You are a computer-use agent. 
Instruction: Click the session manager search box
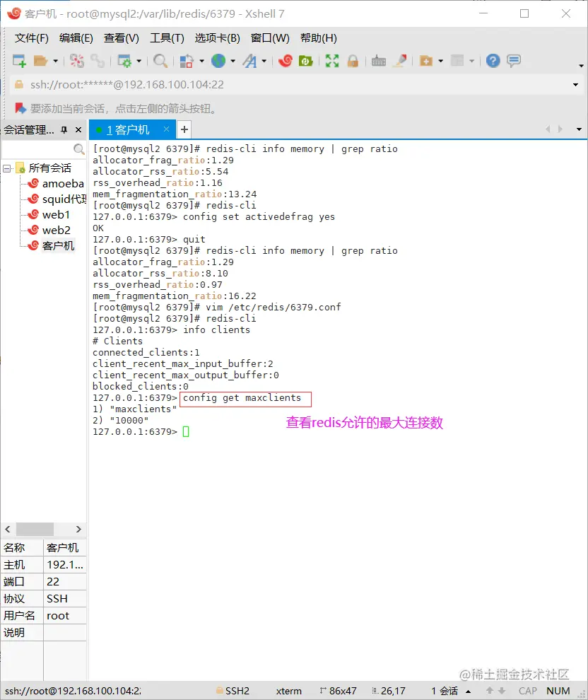tap(37, 148)
